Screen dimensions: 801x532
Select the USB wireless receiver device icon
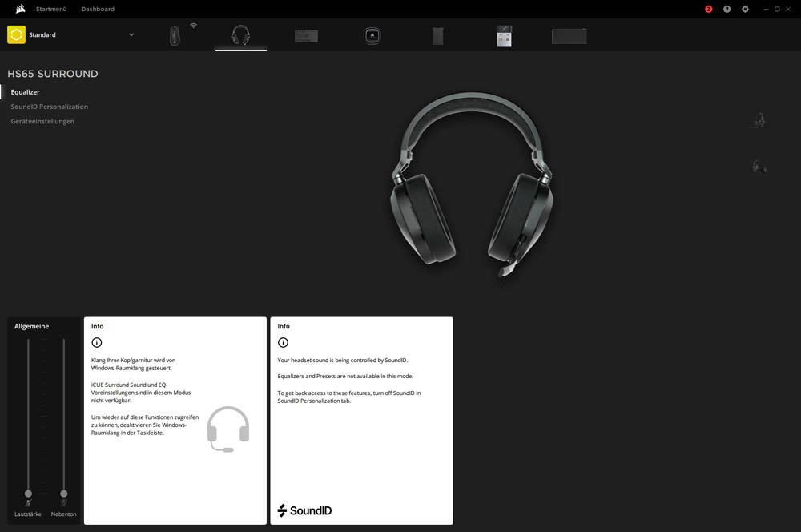[504, 36]
